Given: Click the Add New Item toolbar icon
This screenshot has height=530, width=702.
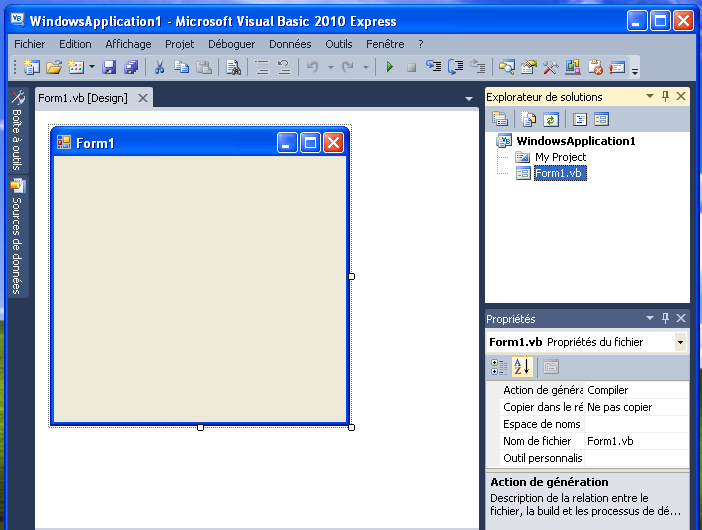Looking at the screenshot, I should 76,67.
